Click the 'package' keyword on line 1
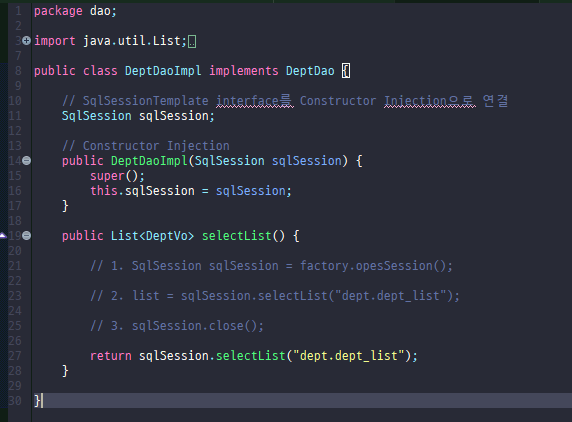572x422 pixels. tap(58, 11)
